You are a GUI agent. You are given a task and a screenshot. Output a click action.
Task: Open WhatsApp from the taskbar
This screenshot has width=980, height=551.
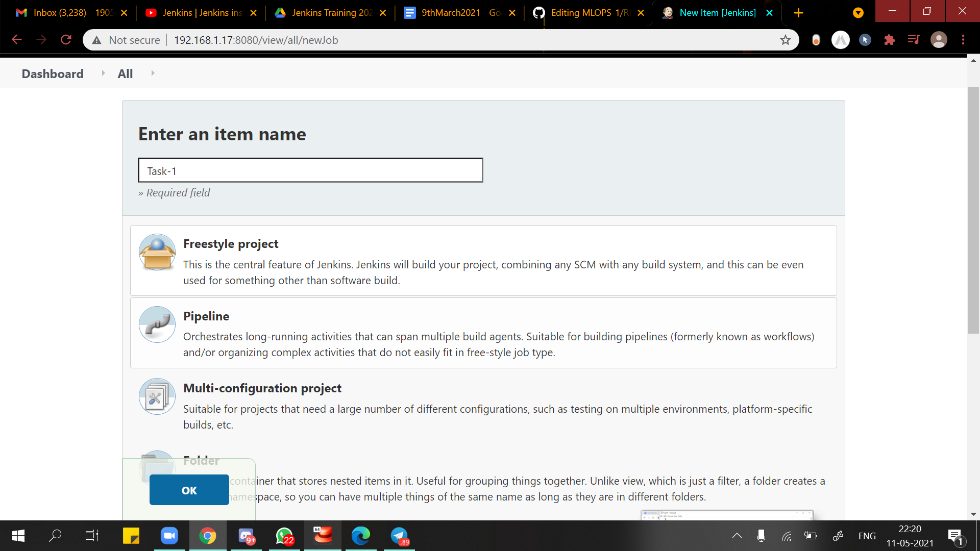284,536
